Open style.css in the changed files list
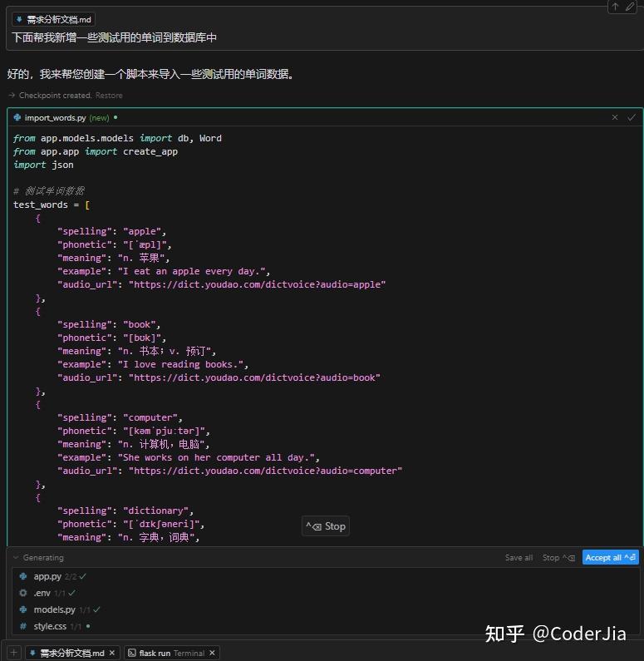The height and width of the screenshot is (661, 644). point(50,626)
